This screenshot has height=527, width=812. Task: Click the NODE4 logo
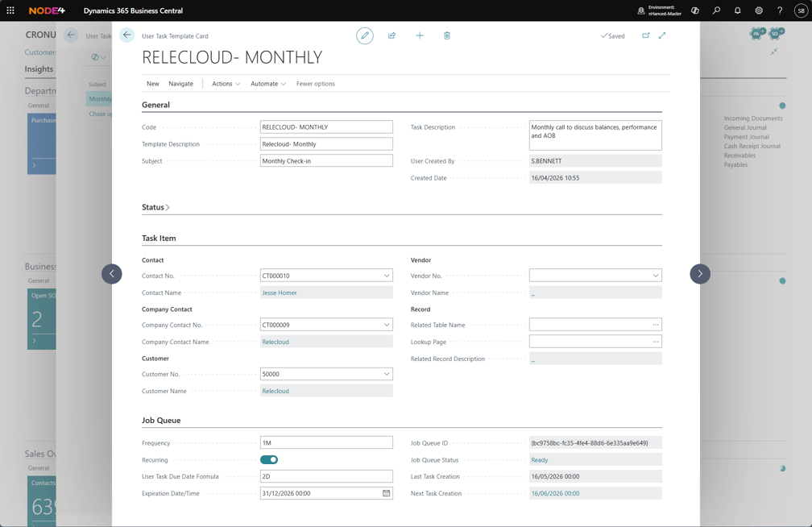pos(47,10)
